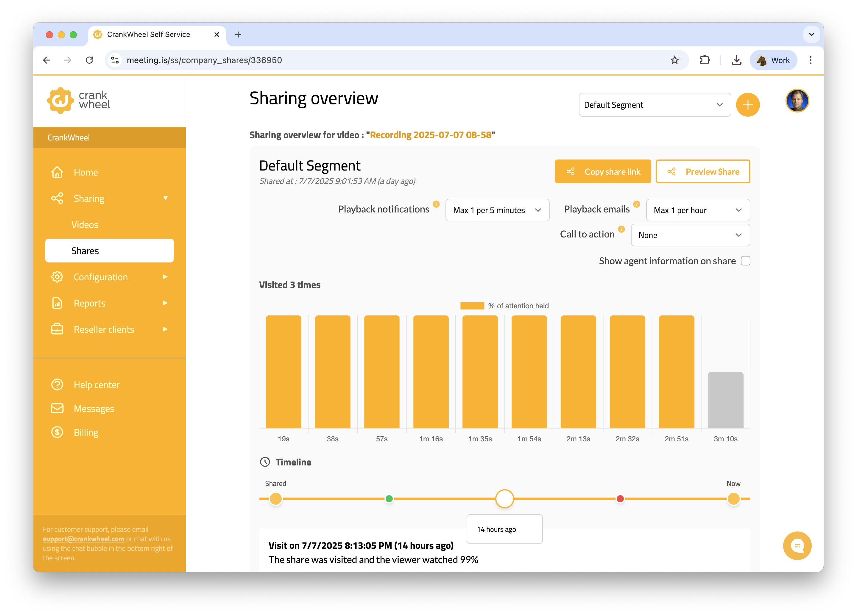Bookmark page with star icon
857x616 pixels.
click(x=674, y=60)
